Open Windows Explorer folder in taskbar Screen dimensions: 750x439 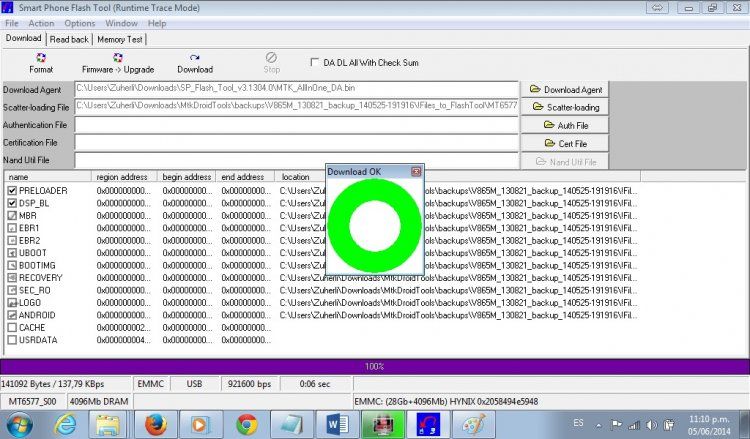coord(108,424)
